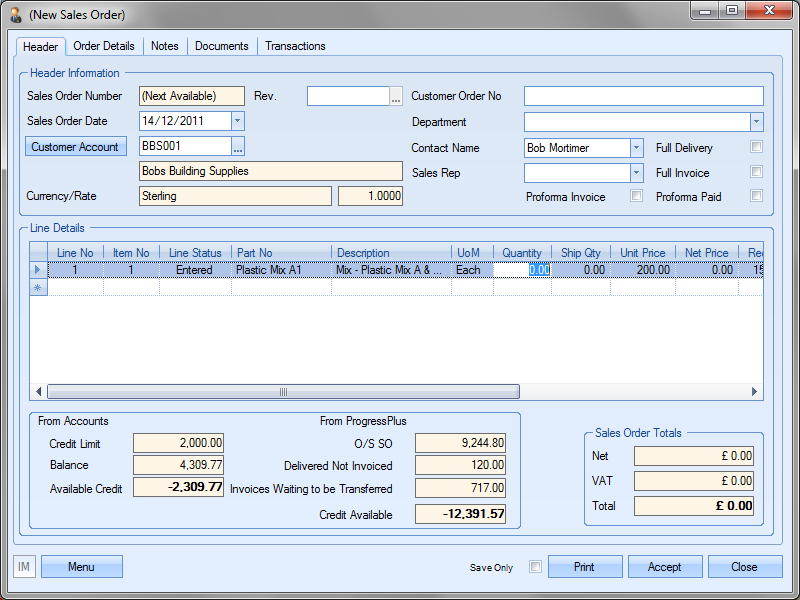The image size is (800, 600).
Task: Click the Customer Order No field
Action: click(x=643, y=96)
